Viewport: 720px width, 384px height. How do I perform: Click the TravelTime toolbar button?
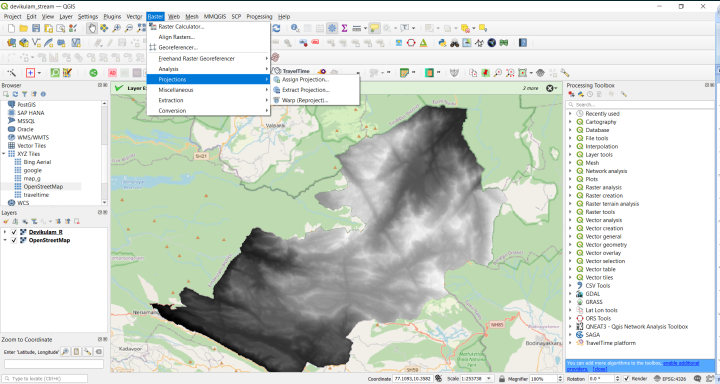pos(292,71)
